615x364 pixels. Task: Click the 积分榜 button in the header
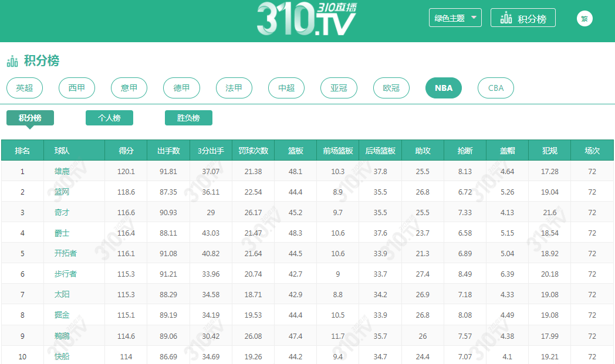coord(523,18)
